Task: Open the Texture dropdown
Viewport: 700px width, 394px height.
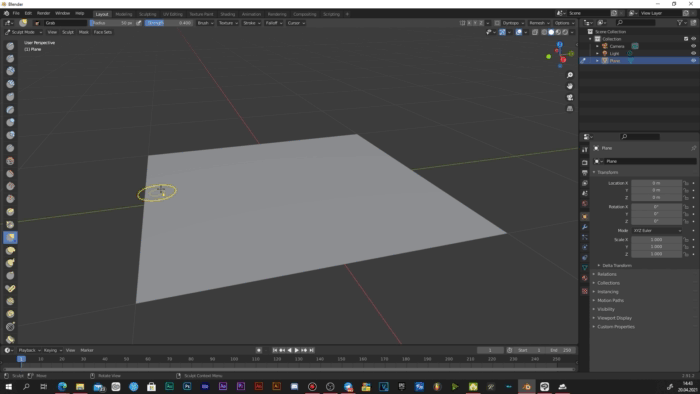Action: click(228, 23)
